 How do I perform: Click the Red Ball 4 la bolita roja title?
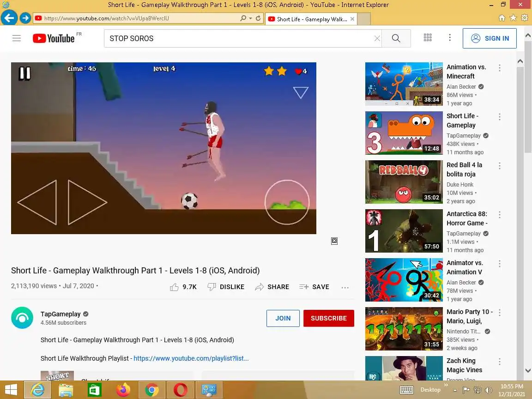point(464,169)
